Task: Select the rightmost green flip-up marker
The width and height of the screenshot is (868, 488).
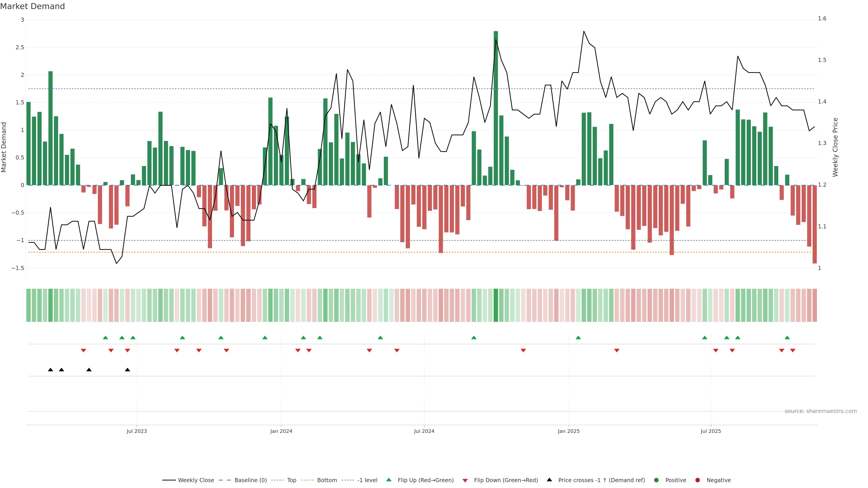Action: [x=787, y=338]
